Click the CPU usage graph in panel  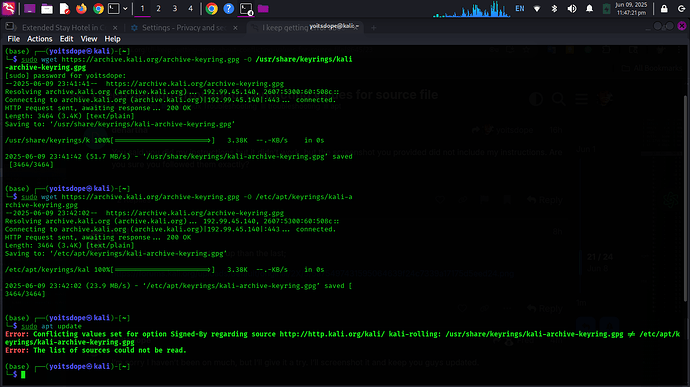471,9
